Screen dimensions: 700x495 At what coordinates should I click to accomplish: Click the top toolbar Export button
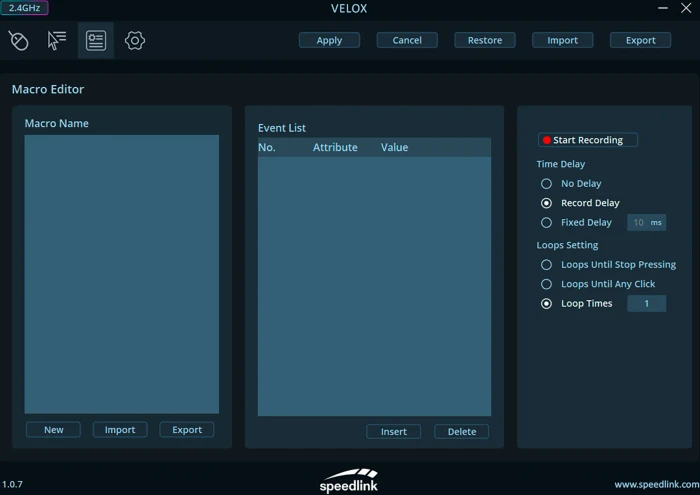tap(640, 40)
